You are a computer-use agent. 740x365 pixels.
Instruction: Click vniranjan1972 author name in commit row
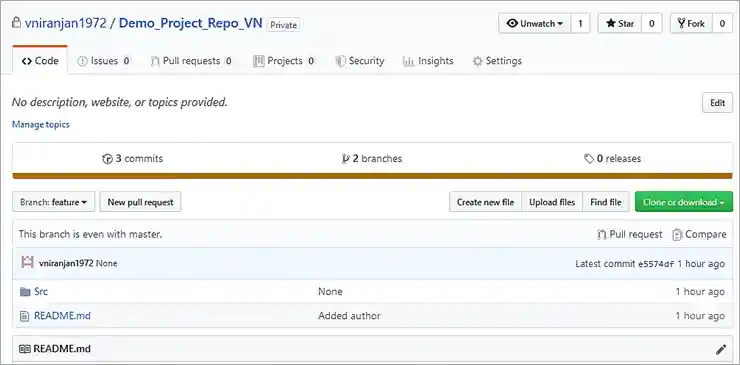click(x=66, y=263)
